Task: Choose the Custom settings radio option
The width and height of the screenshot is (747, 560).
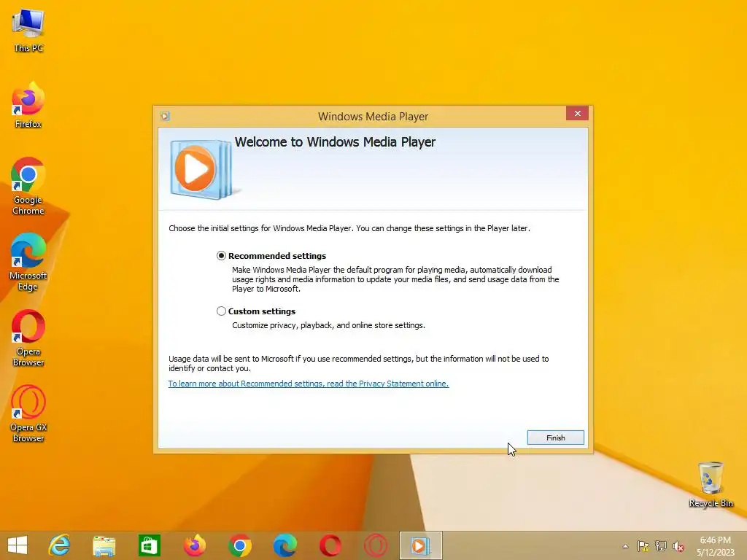Action: 221,311
